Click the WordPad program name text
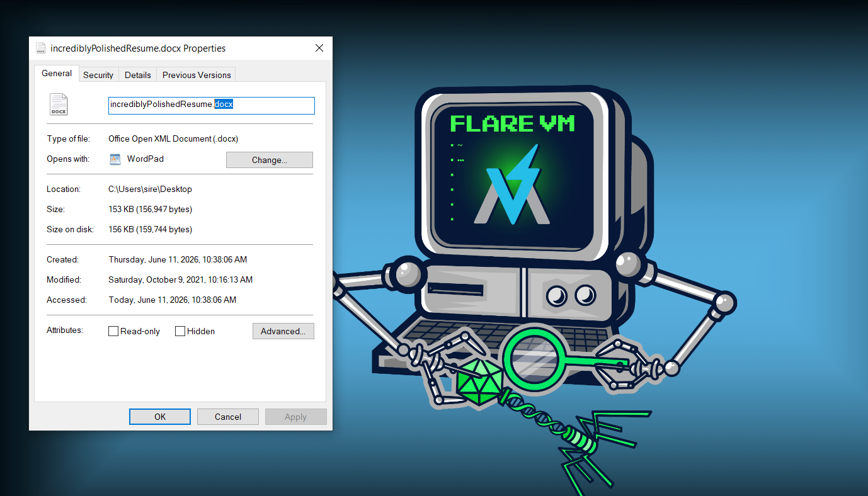The width and height of the screenshot is (868, 496). [146, 159]
